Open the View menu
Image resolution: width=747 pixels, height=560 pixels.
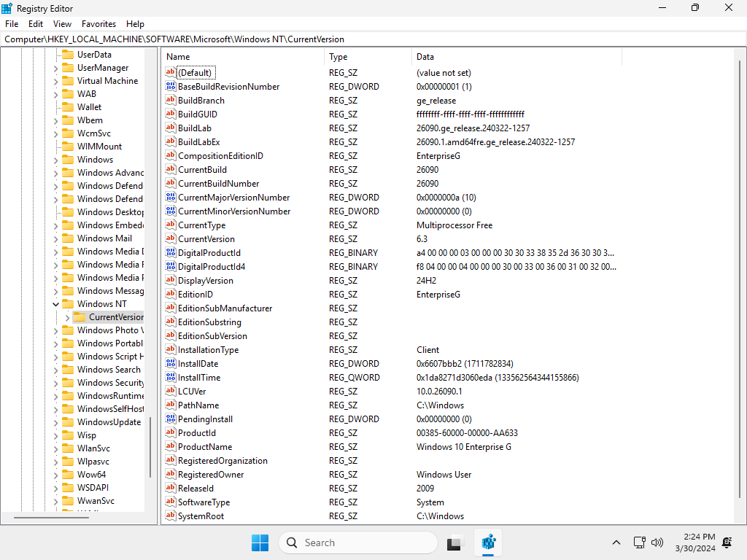[62, 24]
